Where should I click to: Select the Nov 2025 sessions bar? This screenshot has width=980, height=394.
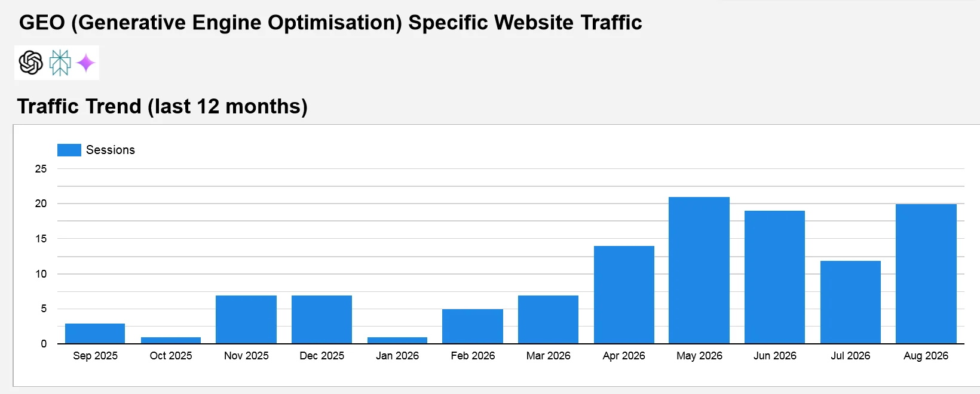click(246, 319)
